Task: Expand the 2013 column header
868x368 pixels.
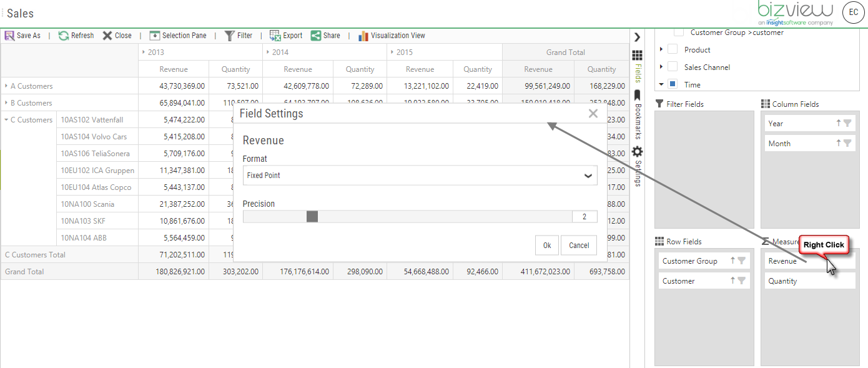Action: pyautogui.click(x=143, y=52)
